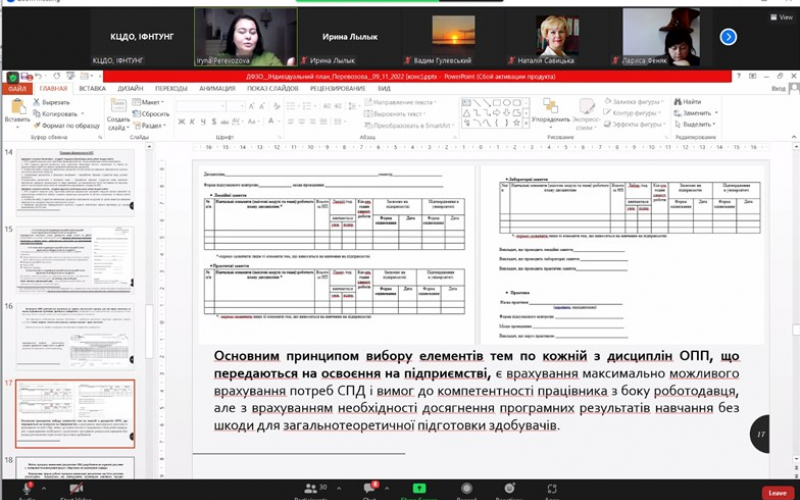800x500 pixels.
Task: Toggle text shadow (S) formatting
Action: (x=214, y=121)
